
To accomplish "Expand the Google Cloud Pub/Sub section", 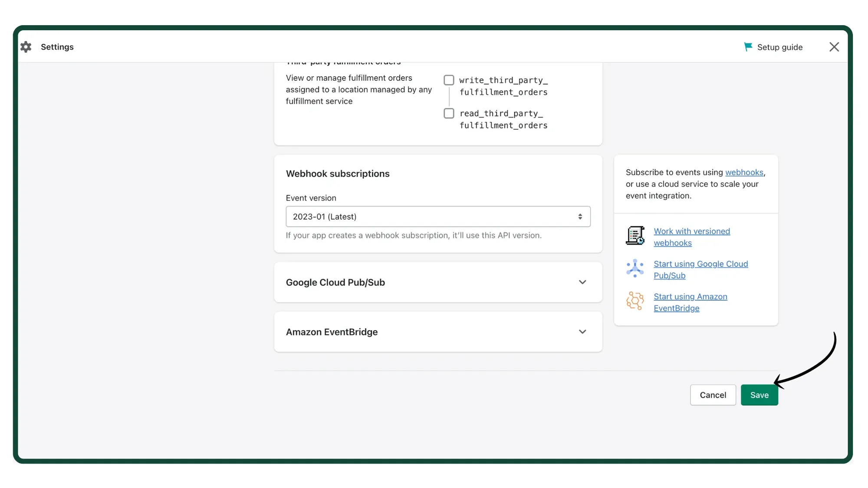I will pyautogui.click(x=583, y=282).
